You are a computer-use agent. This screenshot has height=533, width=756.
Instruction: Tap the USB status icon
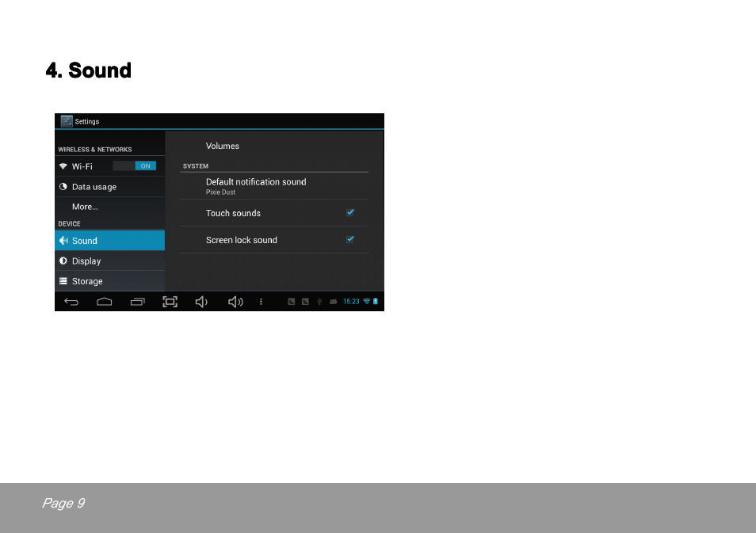[319, 302]
